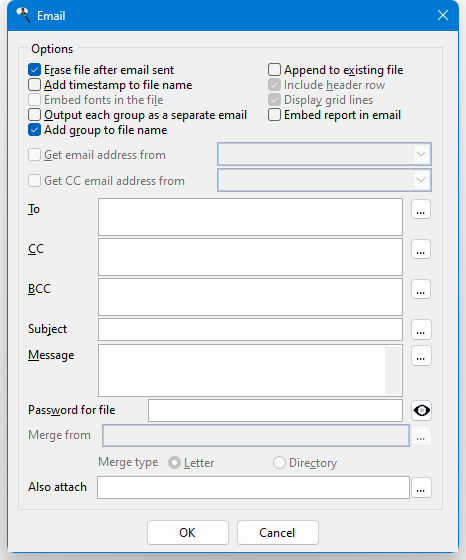Dismiss the dialog with Cancel button
Screen dimensions: 466x560
click(x=277, y=532)
